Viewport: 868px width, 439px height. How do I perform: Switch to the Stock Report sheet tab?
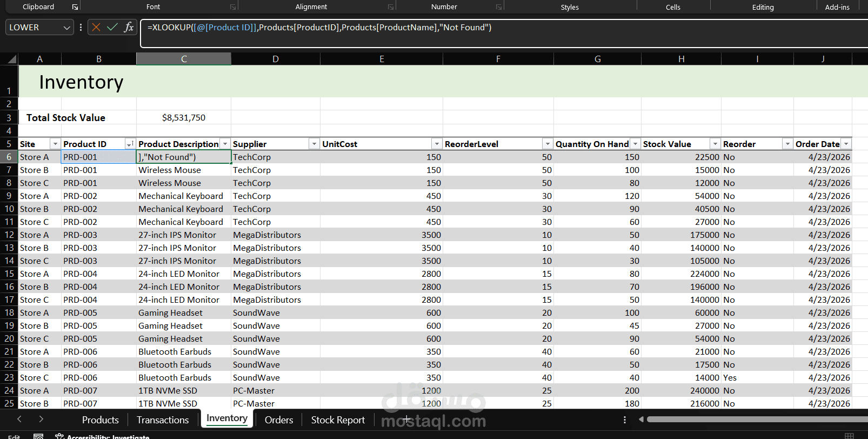pos(338,420)
